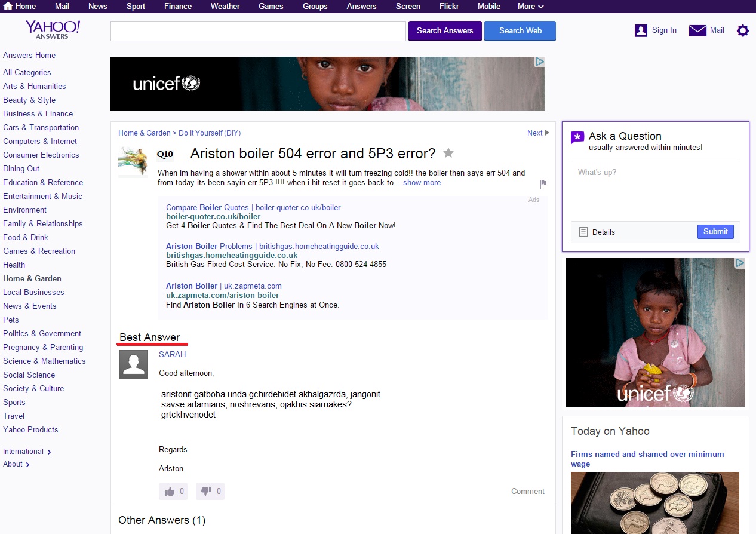This screenshot has width=756, height=534.
Task: Open the Compare Boiler Quotes ad link
Action: point(253,207)
